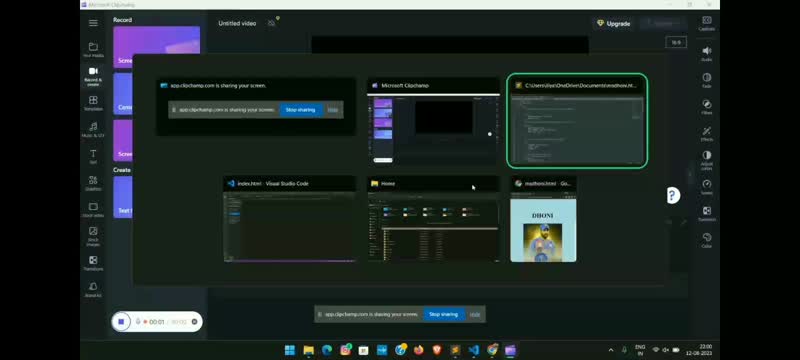This screenshot has height=360, width=800.
Task: Stop the screen recording
Action: 121,322
